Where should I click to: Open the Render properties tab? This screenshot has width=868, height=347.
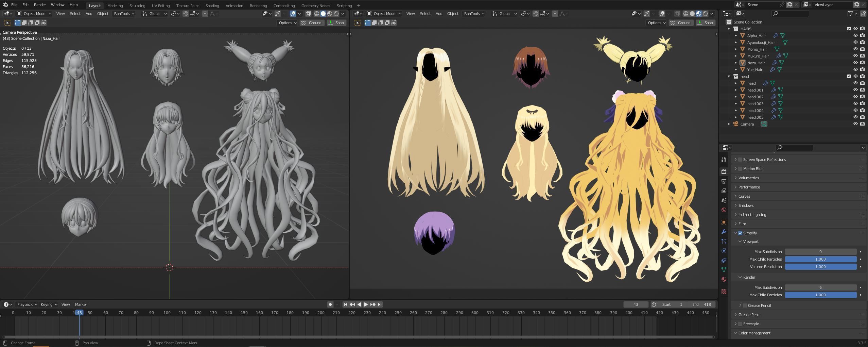[724, 171]
